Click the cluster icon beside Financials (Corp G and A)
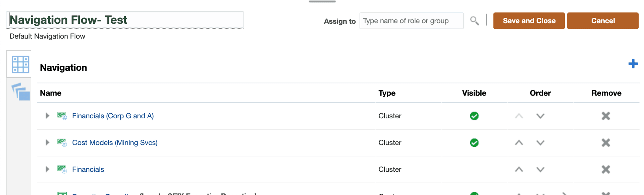Viewport: 644px width, 195px height. (x=62, y=116)
